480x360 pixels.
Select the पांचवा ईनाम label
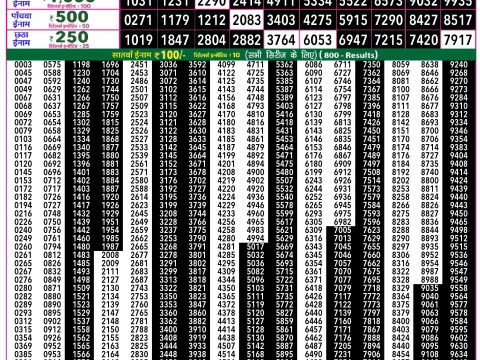[x=22, y=20]
